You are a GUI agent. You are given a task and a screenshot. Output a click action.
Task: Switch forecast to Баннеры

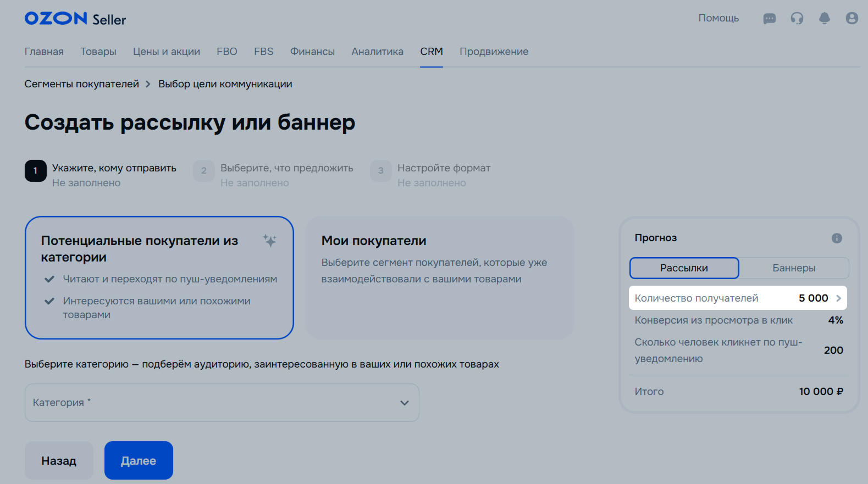pyautogui.click(x=793, y=268)
